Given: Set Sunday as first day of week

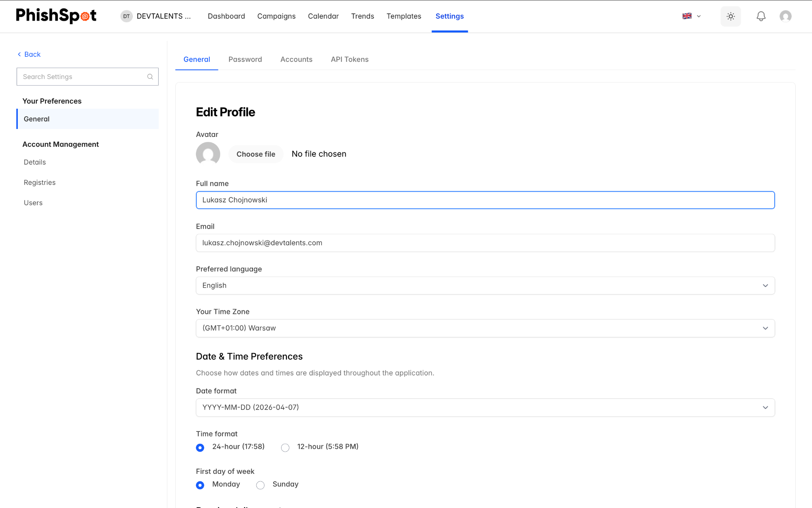Looking at the screenshot, I should pyautogui.click(x=260, y=485).
